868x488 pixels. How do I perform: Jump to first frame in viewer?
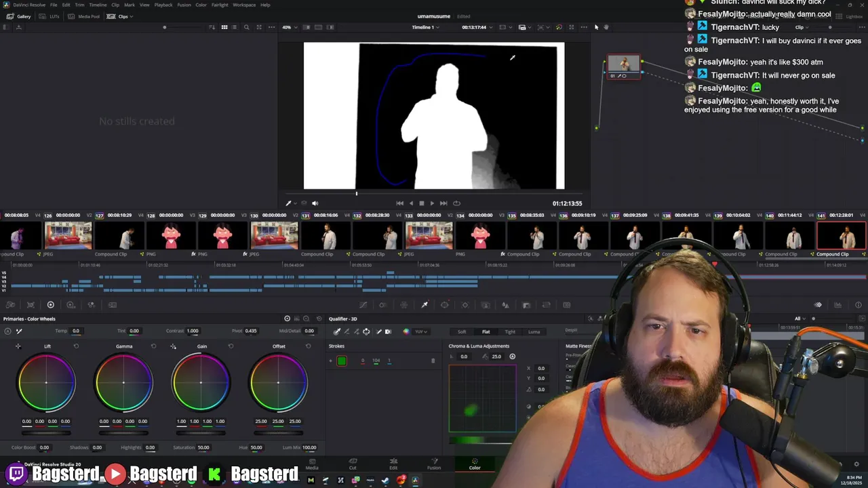(399, 203)
